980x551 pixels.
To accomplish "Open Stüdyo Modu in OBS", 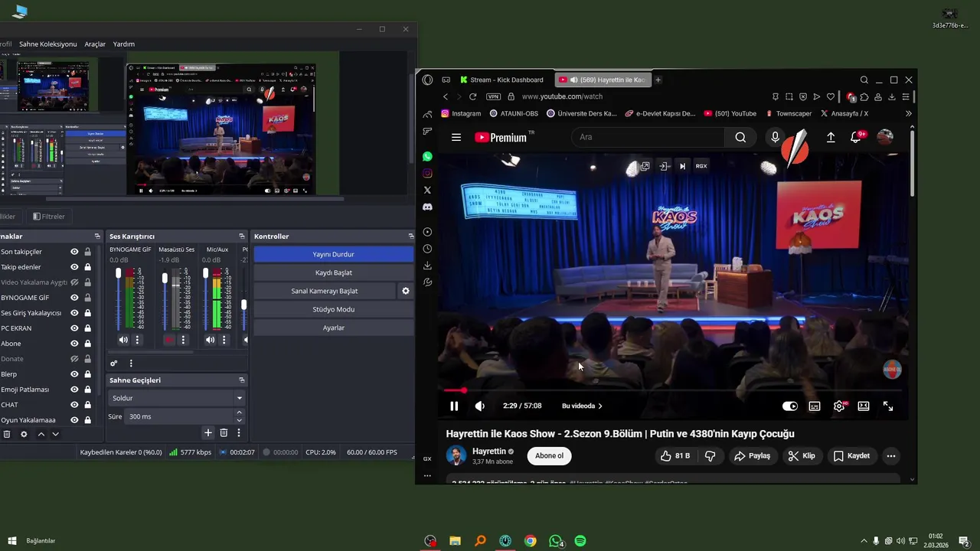I will [x=333, y=309].
